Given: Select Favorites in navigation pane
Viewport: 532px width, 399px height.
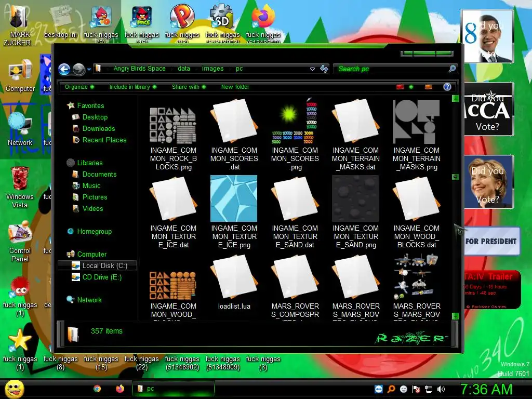Looking at the screenshot, I should tap(90, 105).
